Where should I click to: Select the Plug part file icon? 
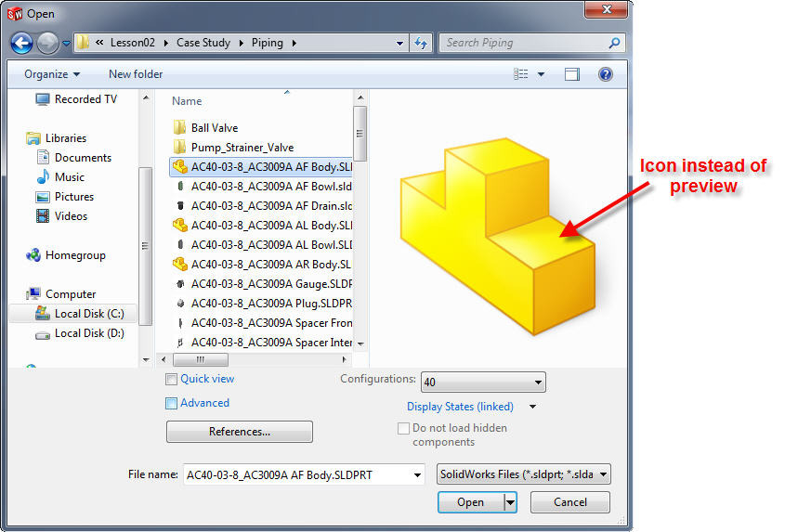(179, 303)
